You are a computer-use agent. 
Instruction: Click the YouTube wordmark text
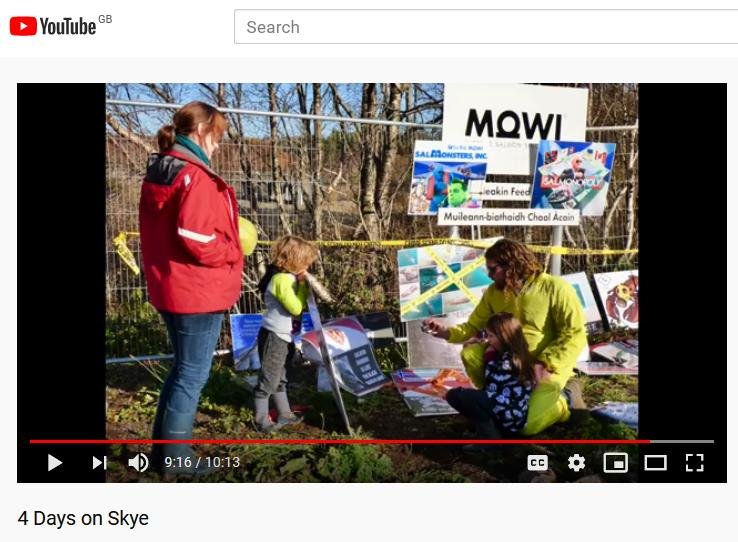tap(68, 26)
